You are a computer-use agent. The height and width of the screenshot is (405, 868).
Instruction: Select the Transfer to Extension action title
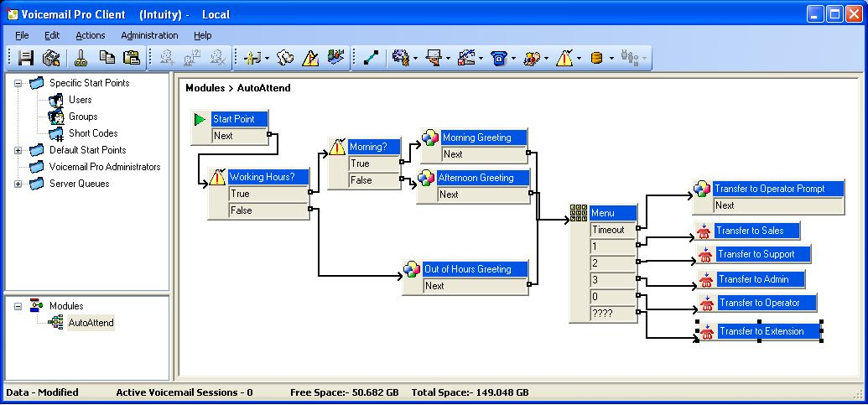[x=768, y=331]
